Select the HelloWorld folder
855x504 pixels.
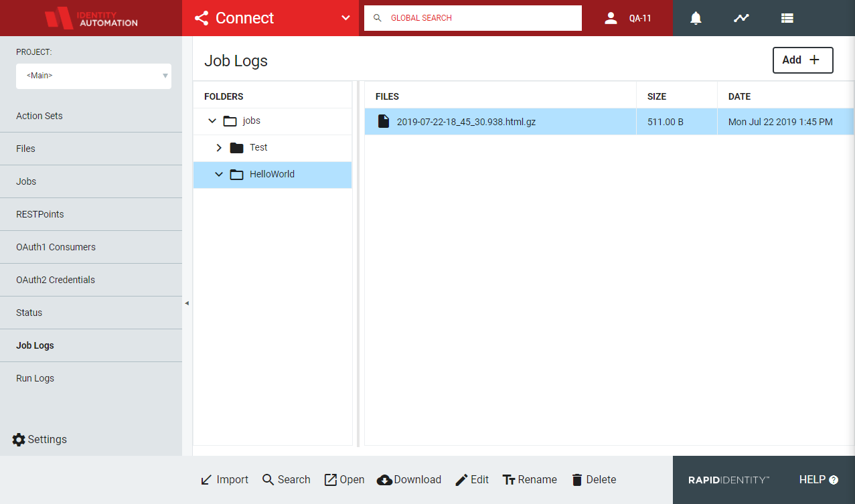click(273, 175)
